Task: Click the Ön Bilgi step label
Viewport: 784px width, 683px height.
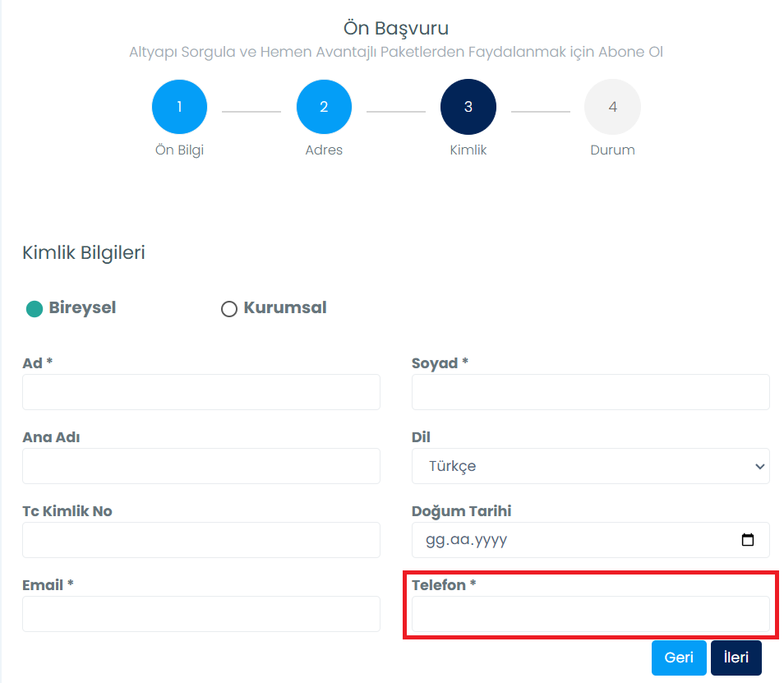Action: click(179, 150)
